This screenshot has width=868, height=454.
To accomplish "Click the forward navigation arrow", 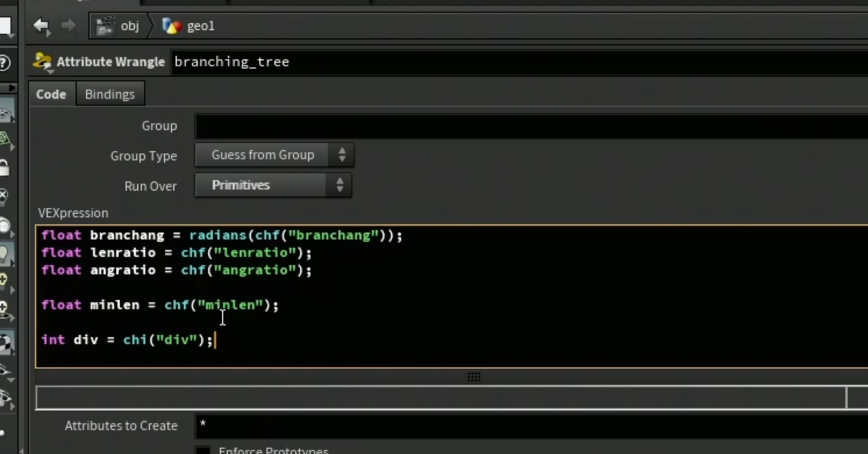I will (x=68, y=26).
